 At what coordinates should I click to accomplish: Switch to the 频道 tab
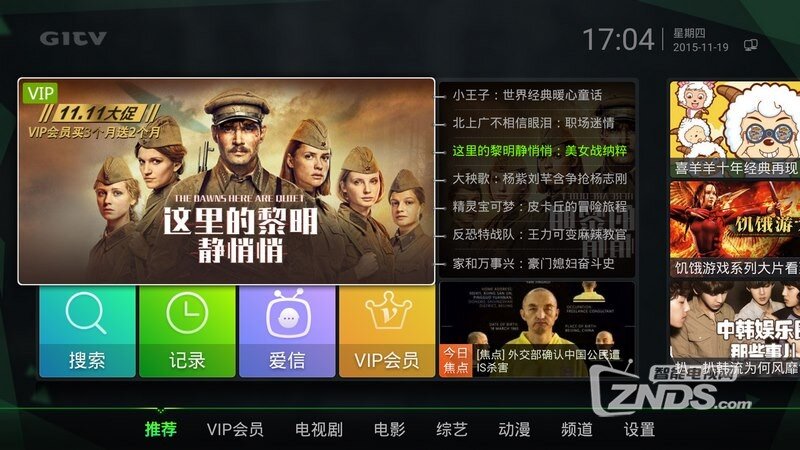click(577, 429)
